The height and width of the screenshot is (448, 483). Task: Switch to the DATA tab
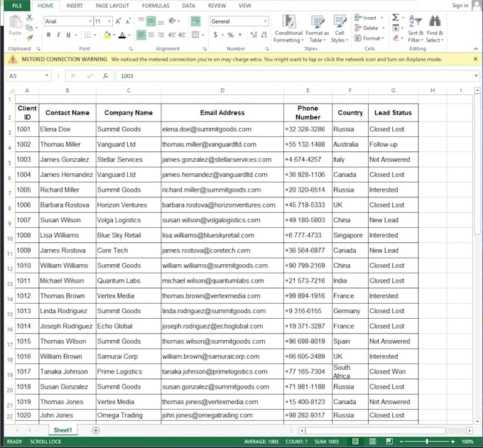(188, 6)
